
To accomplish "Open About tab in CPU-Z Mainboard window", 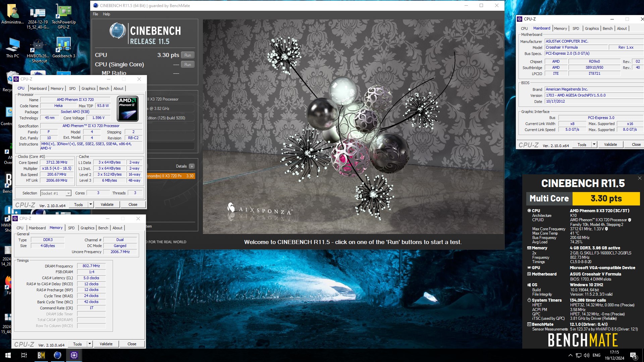I will tap(622, 28).
